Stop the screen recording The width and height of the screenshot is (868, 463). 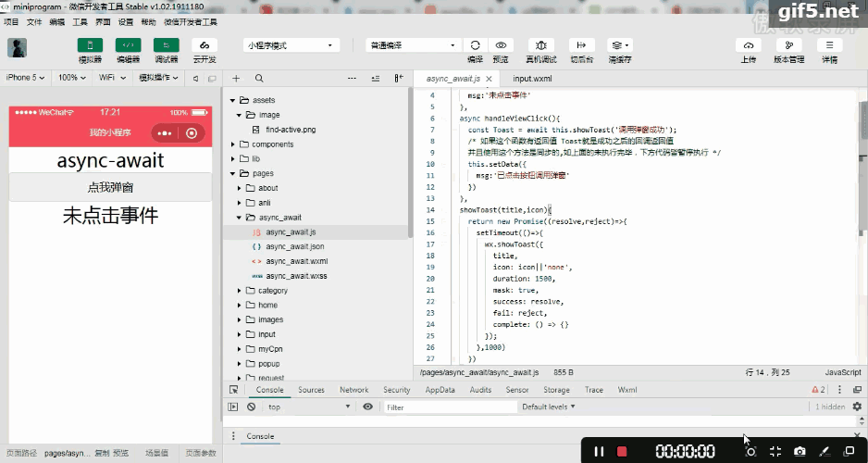coord(622,451)
